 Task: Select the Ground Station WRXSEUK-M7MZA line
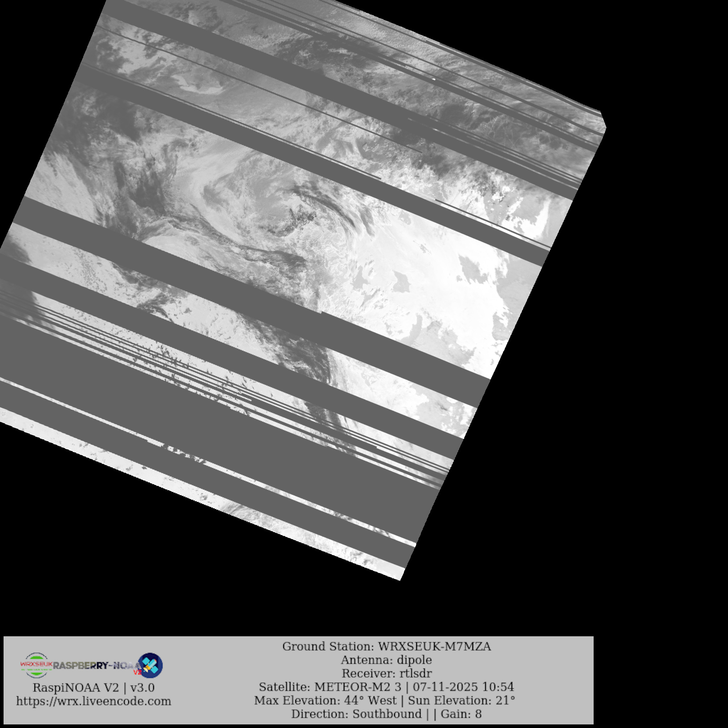[386, 647]
